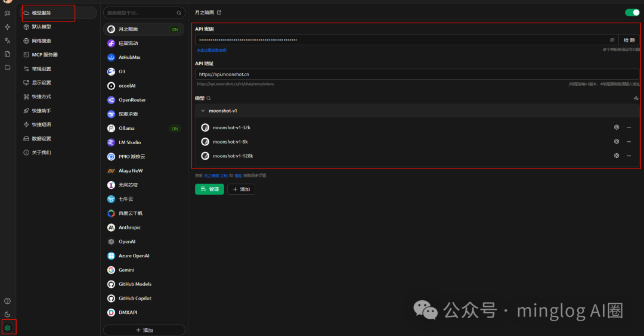
Task: Open 显示设置 settings section
Action: click(x=60, y=82)
